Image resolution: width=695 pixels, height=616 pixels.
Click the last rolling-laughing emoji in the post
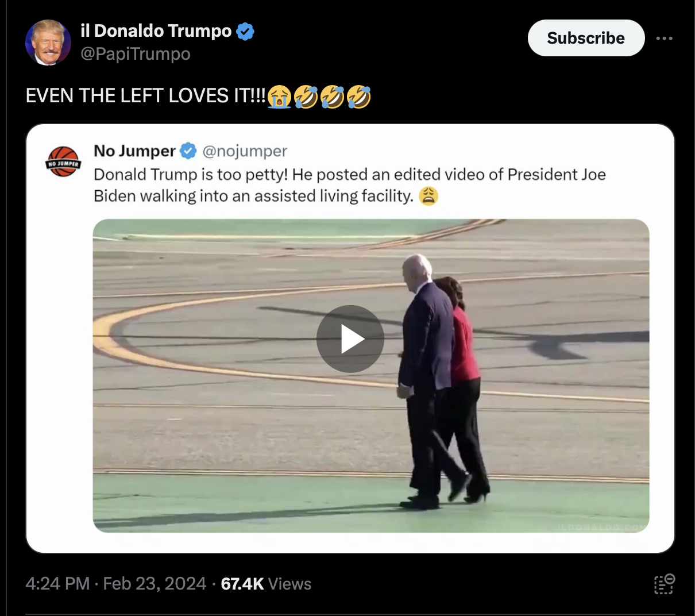[x=358, y=97]
